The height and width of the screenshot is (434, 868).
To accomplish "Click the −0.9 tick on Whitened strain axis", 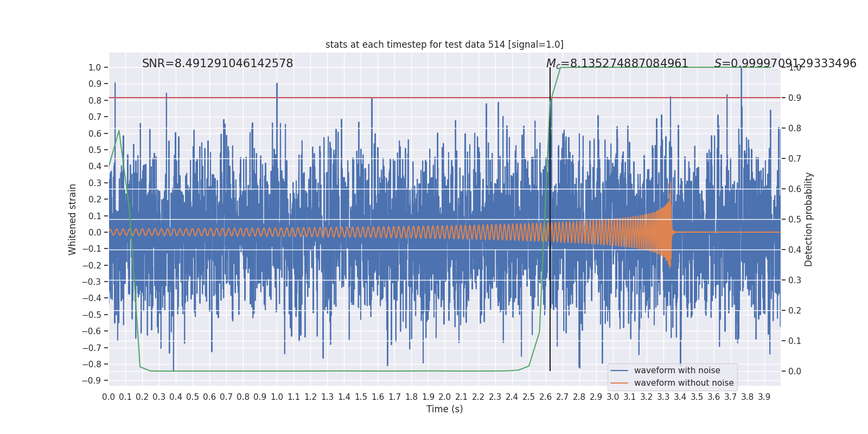I will (x=92, y=381).
